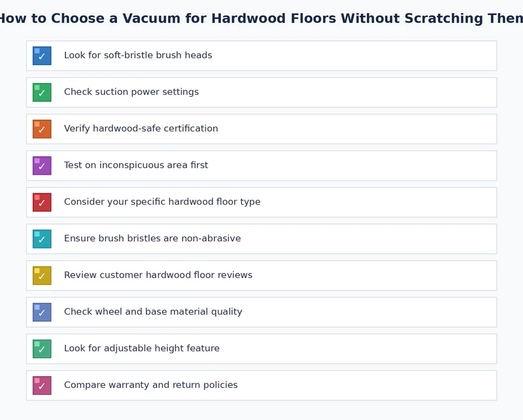The image size is (523, 420).
Task: Select the 'Compare warranty and return policies' row
Action: coord(261,385)
